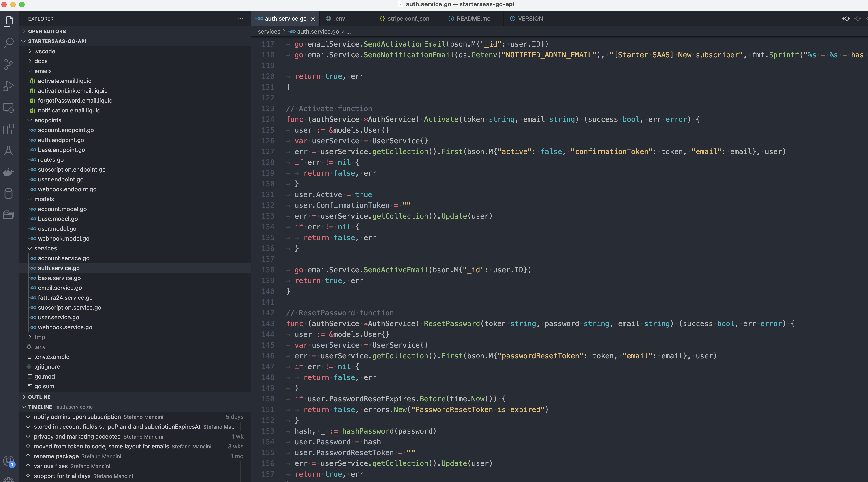Open routes.go in endpoints
Screen dimensions: 868x482
135,159
